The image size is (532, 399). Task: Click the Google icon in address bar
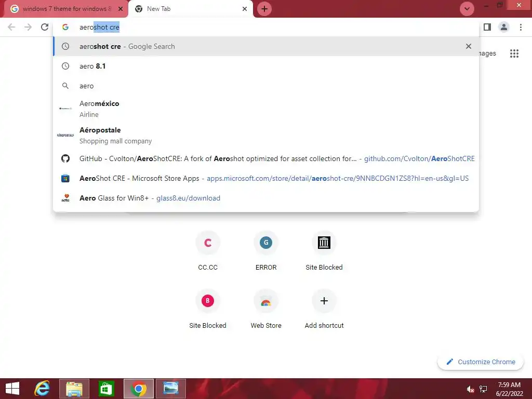click(65, 27)
